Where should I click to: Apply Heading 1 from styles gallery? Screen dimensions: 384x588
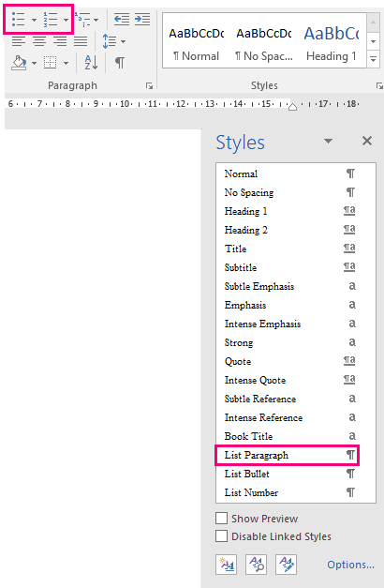[x=332, y=43]
